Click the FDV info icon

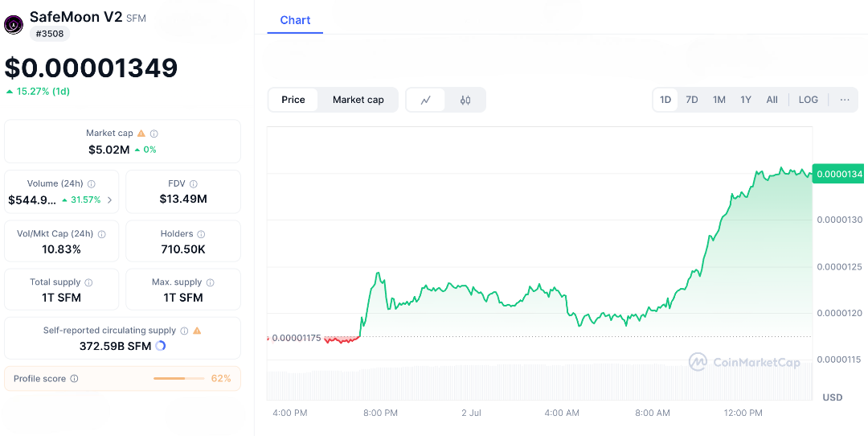tap(194, 184)
